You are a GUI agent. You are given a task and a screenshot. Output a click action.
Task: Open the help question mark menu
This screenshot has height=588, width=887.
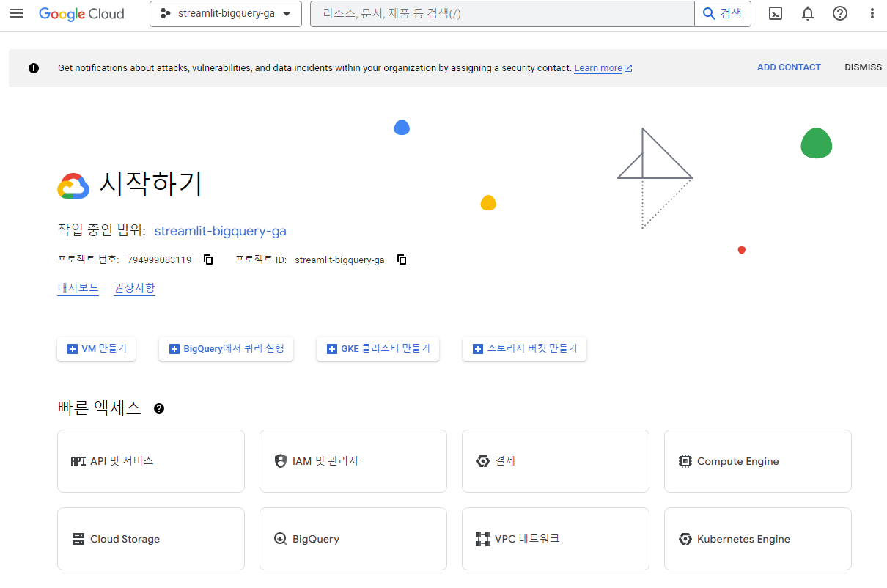[x=840, y=13]
